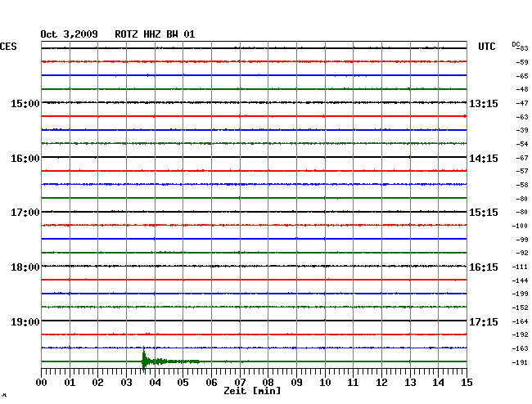Click the "04" minute tick label
The image size is (532, 404).
[155, 383]
